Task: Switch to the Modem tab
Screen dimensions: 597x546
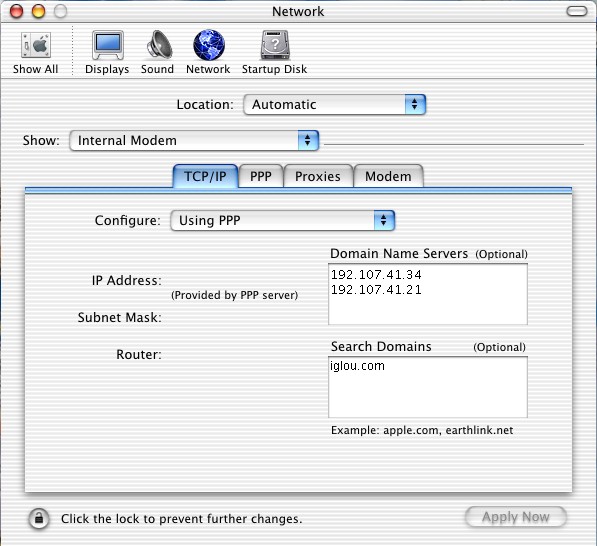Action: pos(388,176)
